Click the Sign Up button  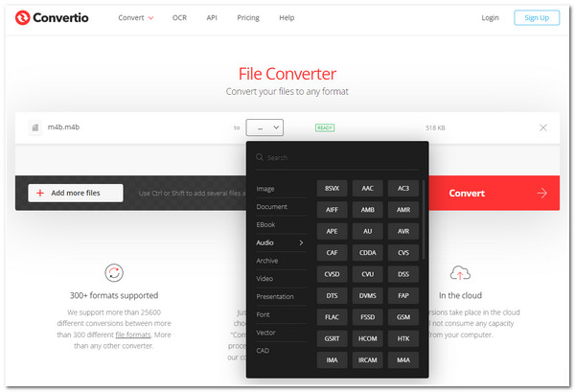coord(537,17)
